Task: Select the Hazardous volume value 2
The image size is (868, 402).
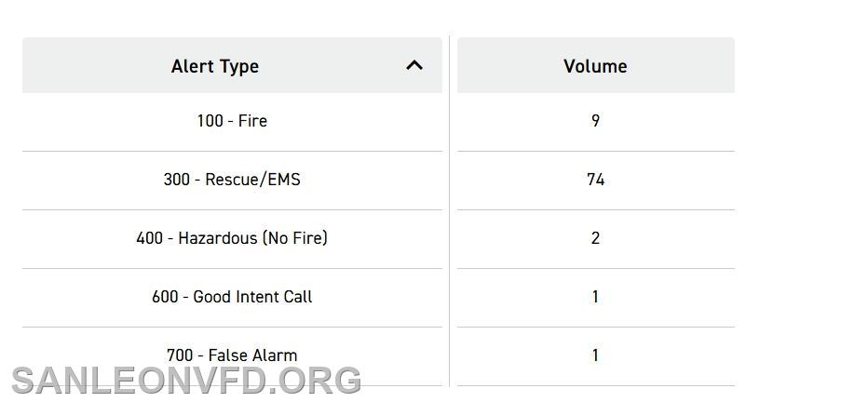Action: 596,238
